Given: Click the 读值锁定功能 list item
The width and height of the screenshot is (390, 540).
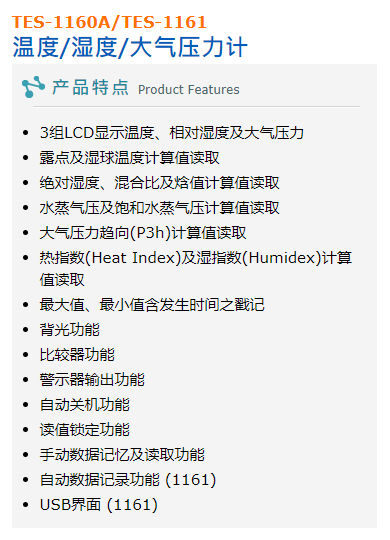Looking at the screenshot, I should point(85,430).
